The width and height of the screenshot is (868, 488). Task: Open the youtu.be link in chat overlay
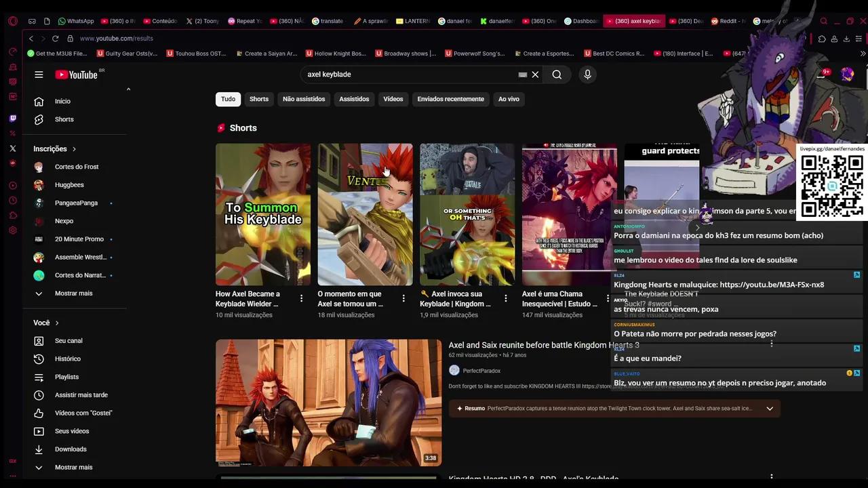coord(772,285)
